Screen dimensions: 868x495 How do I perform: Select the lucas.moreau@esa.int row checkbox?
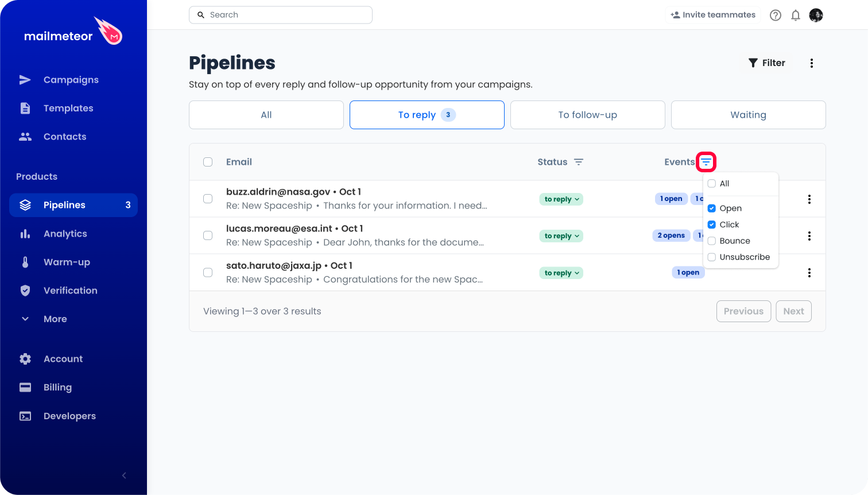[x=208, y=235]
